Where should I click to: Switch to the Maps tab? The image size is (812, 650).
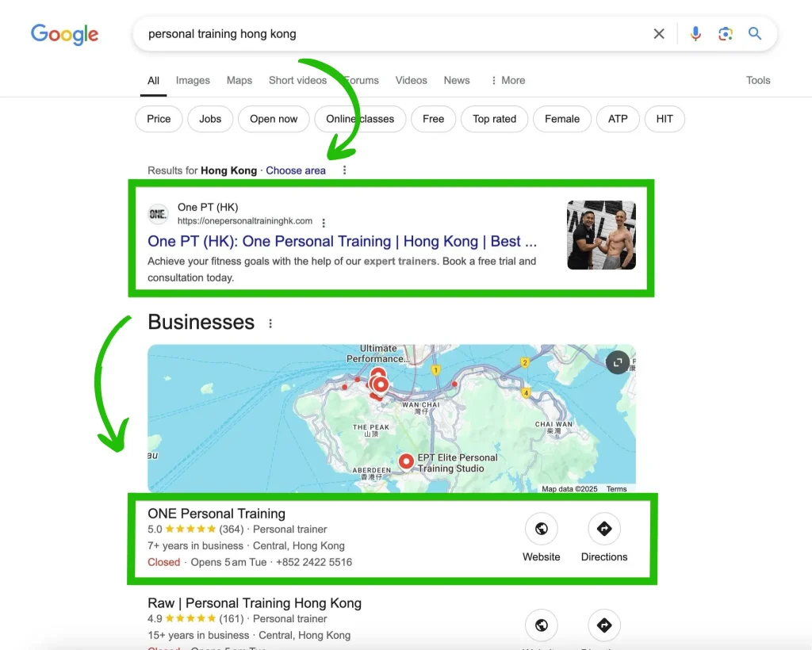[239, 80]
